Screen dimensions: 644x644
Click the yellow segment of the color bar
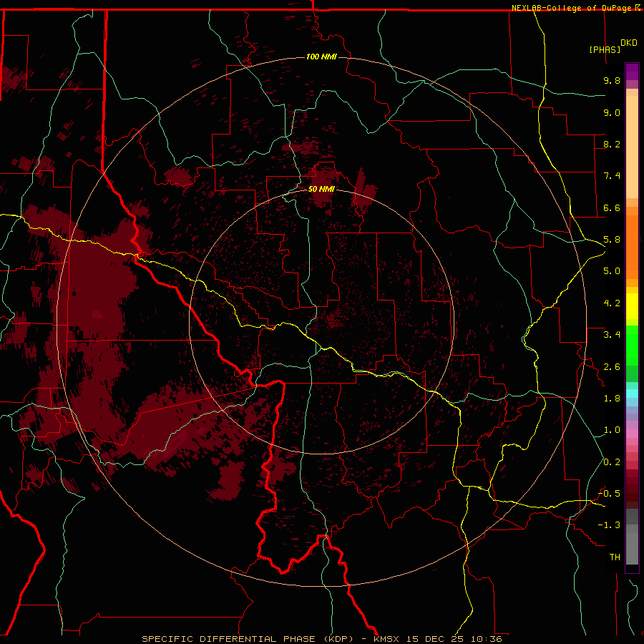632,306
